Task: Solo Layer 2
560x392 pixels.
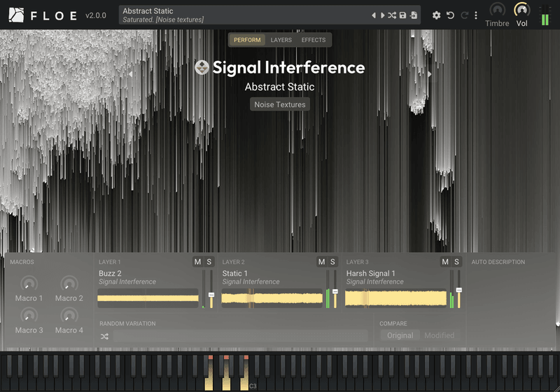Action: (x=332, y=262)
